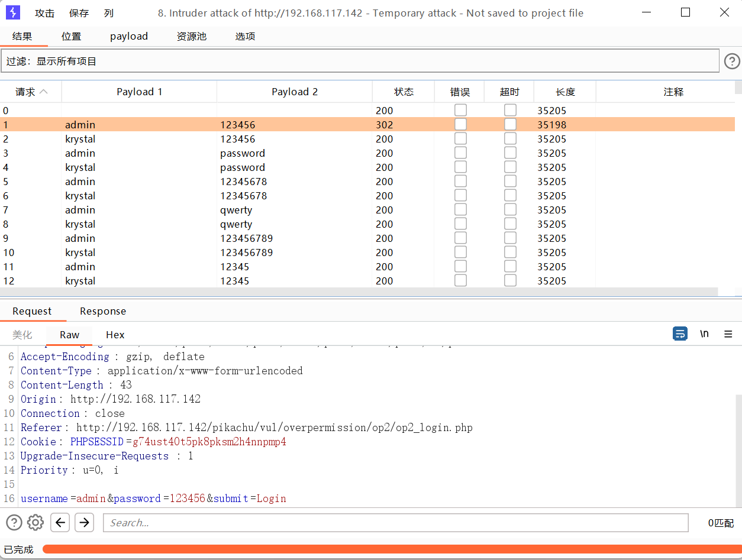This screenshot has width=742, height=560.
Task: Select request 2 krystal 123456 row
Action: pyautogui.click(x=367, y=139)
